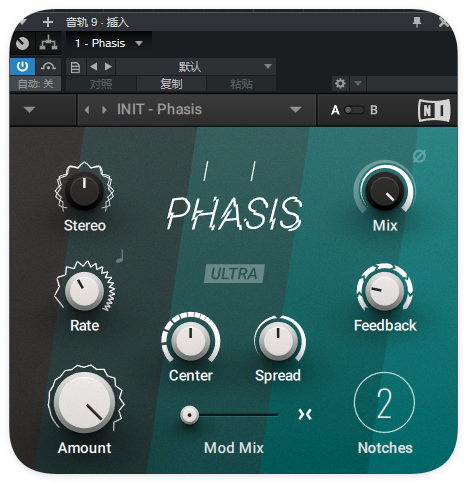The height and width of the screenshot is (483, 467).
Task: Click the 音轨 9 - 插入 title text
Action: point(97,22)
